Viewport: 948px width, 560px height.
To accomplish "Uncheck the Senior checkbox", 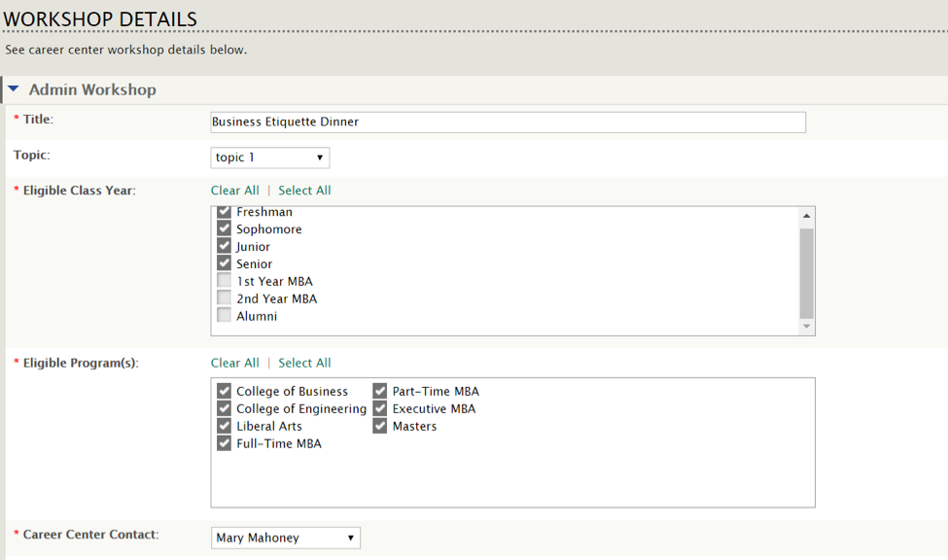I will pyautogui.click(x=224, y=263).
